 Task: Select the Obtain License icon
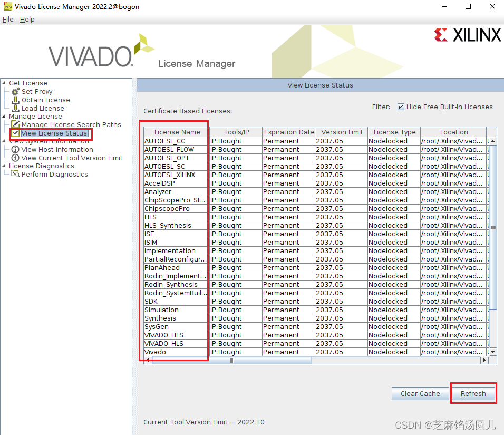15,100
